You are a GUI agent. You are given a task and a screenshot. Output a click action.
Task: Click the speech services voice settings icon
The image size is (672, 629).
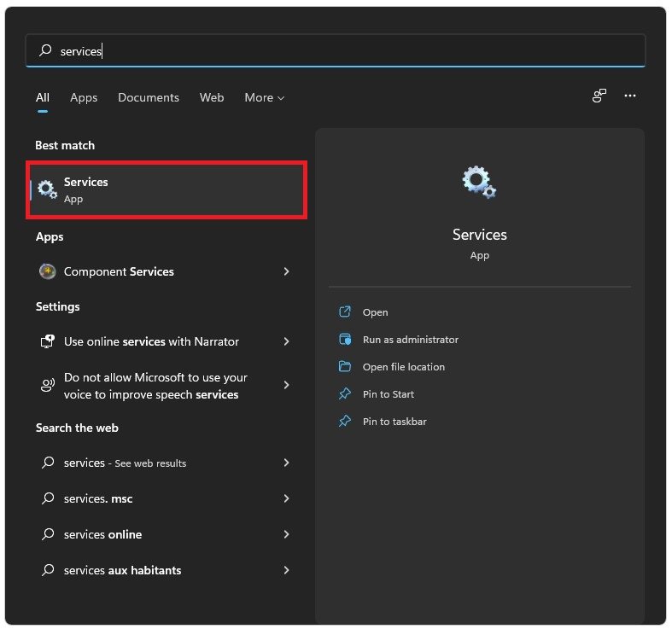[48, 386]
